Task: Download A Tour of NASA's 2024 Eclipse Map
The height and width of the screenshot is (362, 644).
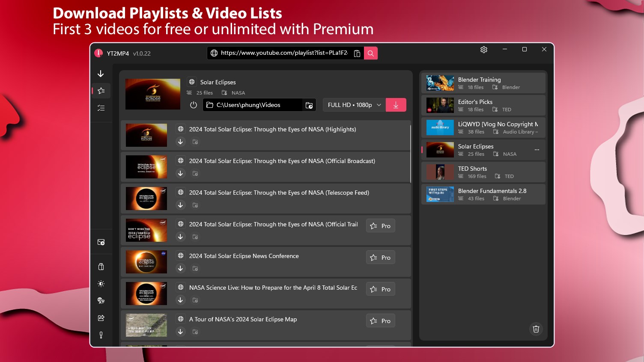Action: point(181,332)
